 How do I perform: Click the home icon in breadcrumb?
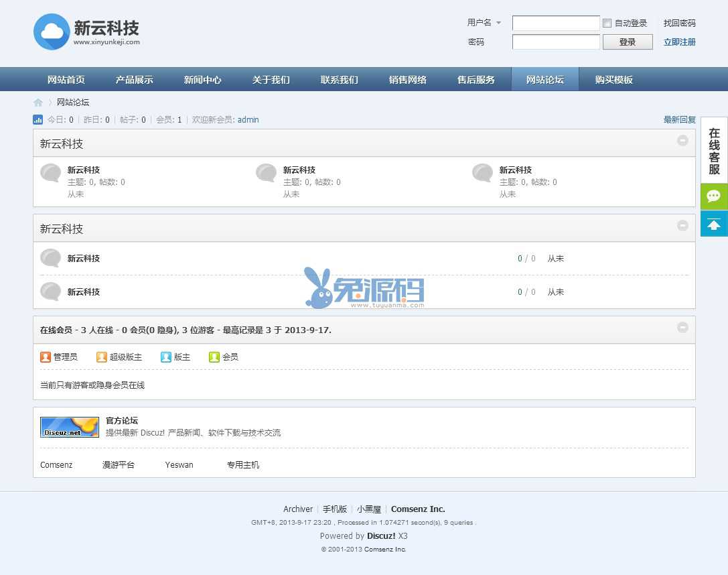tap(38, 103)
